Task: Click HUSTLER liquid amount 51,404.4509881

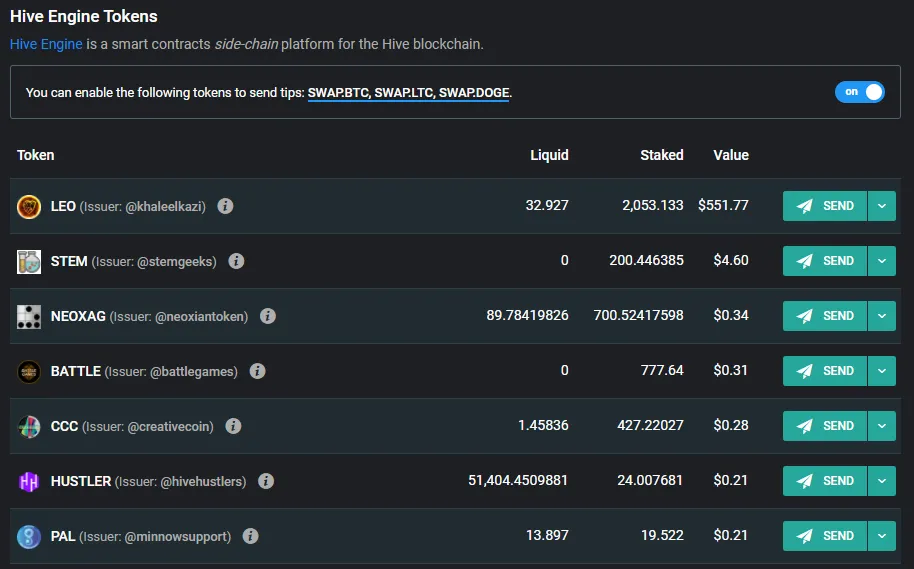Action: coord(518,480)
